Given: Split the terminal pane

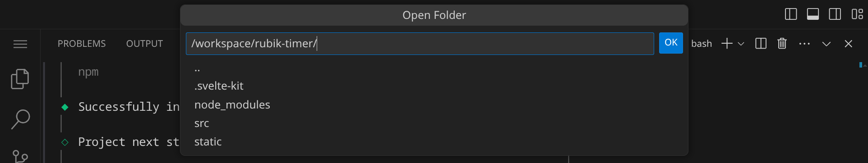Looking at the screenshot, I should pyautogui.click(x=761, y=44).
